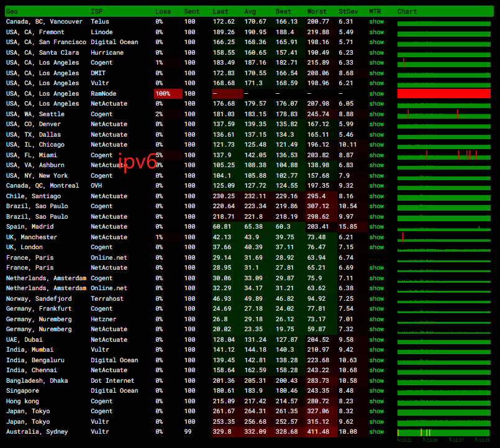Click the solid red chart for RamNode
Viewport: 500px width, 448px height.
(x=444, y=93)
